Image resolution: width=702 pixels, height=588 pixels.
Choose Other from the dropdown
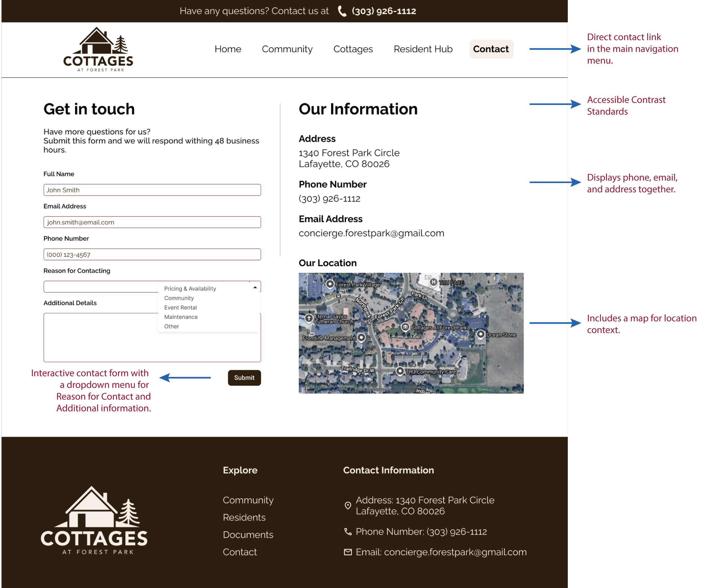[x=171, y=326]
